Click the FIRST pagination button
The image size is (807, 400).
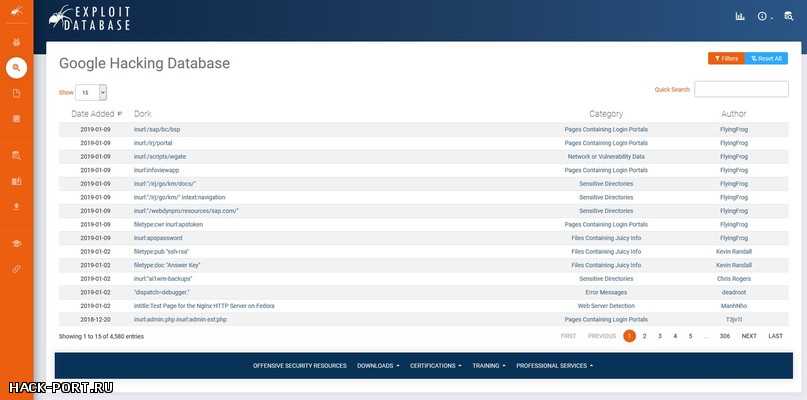click(x=568, y=336)
